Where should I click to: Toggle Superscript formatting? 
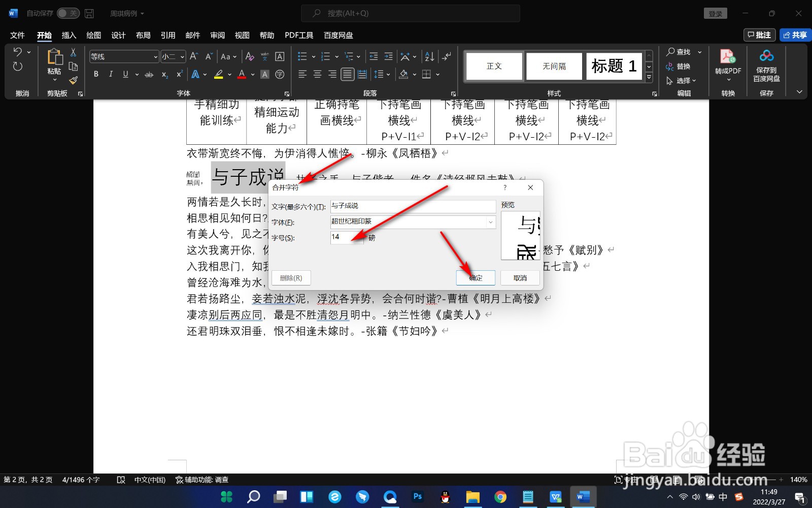click(179, 74)
